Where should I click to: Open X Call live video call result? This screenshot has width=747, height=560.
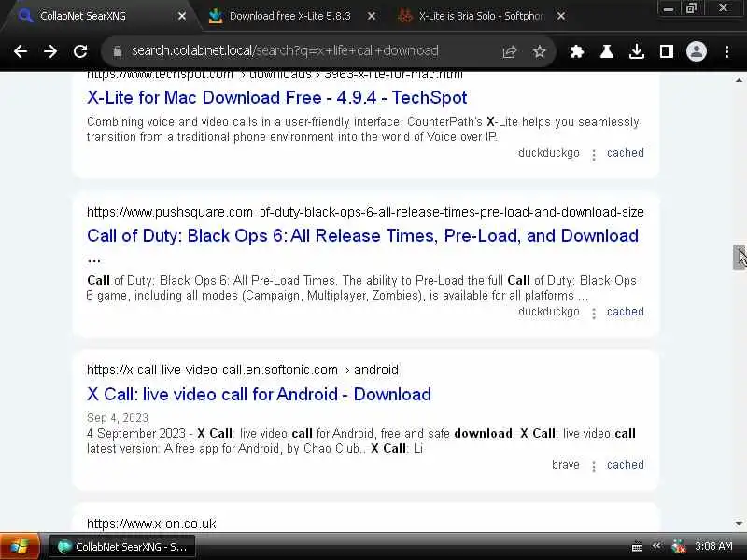[x=259, y=394]
